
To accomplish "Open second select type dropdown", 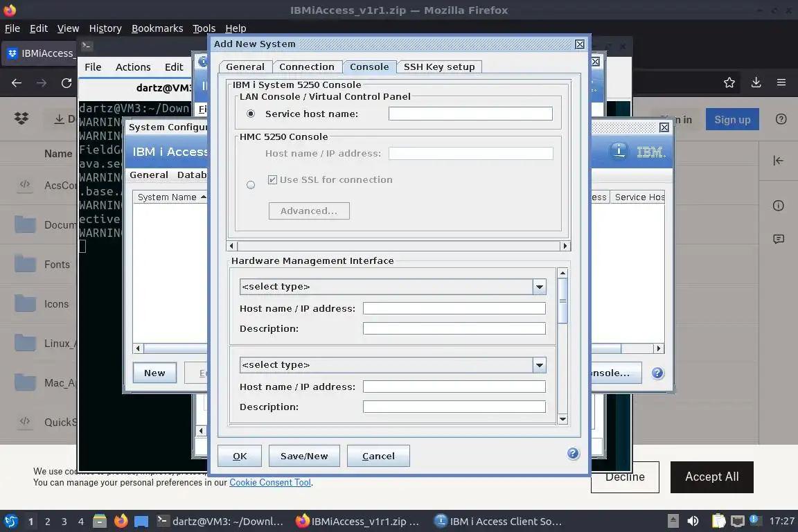I will click(539, 365).
